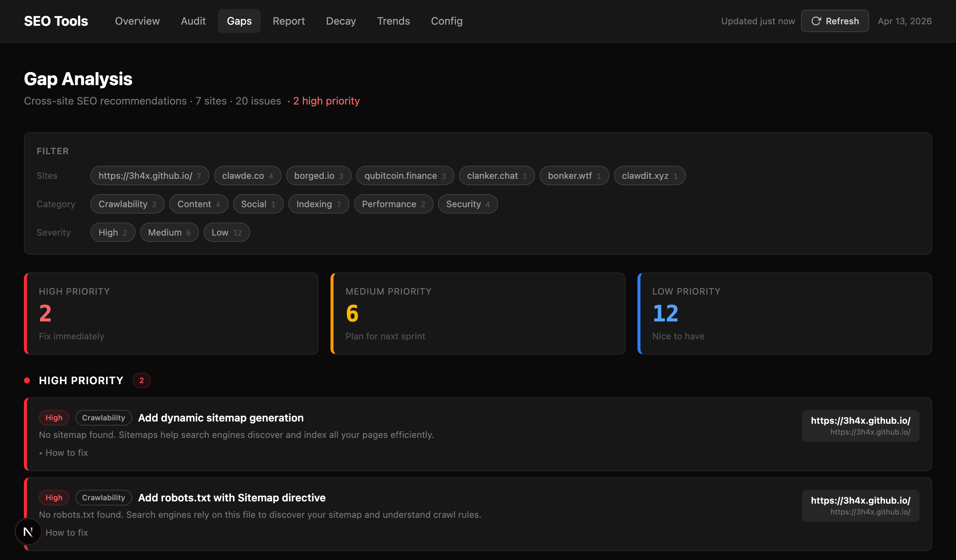Viewport: 956px width, 560px height.
Task: Go to the Decay tab
Action: [x=341, y=21]
